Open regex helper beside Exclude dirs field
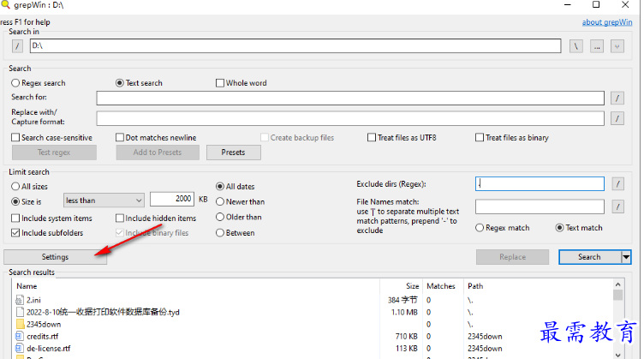The width and height of the screenshot is (644, 359). (x=617, y=184)
